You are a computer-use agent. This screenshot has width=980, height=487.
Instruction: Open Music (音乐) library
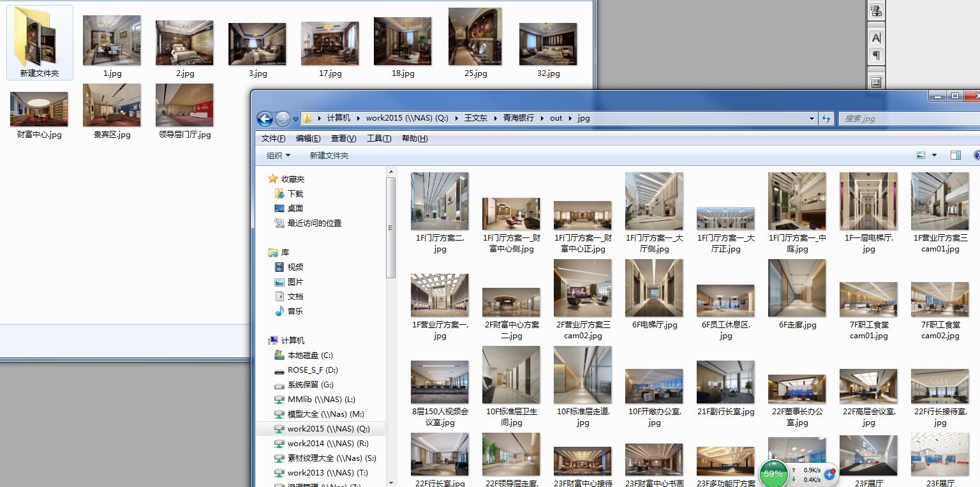coord(288,311)
